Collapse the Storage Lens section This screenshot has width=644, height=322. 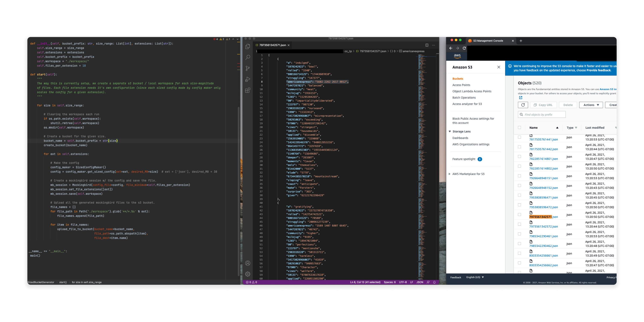pyautogui.click(x=450, y=132)
